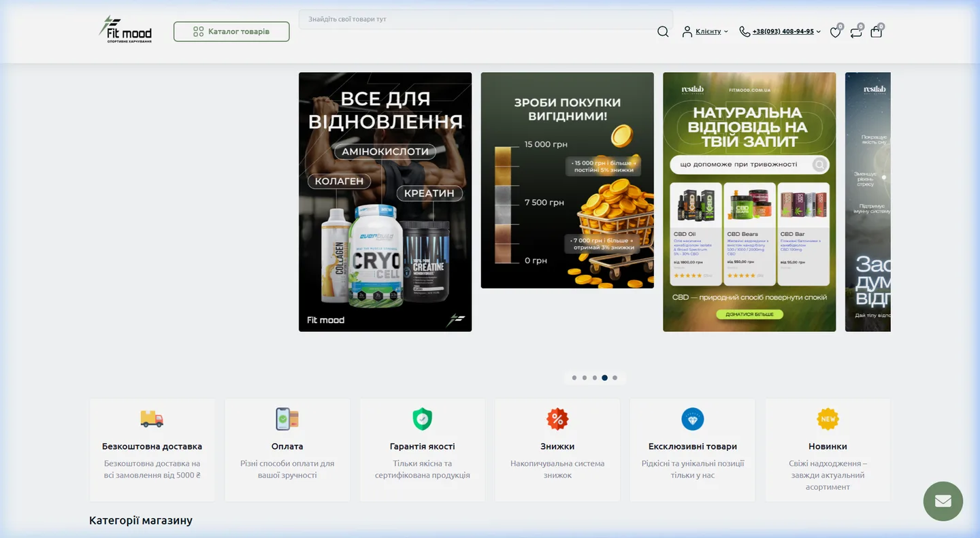This screenshot has width=980, height=538.
Task: Expand the phone numbers chevron
Action: click(818, 31)
